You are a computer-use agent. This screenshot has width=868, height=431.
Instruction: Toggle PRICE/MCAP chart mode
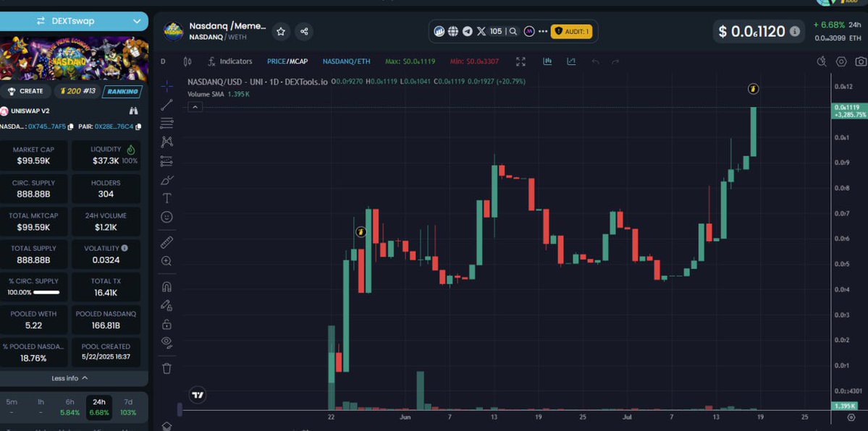[x=287, y=61]
